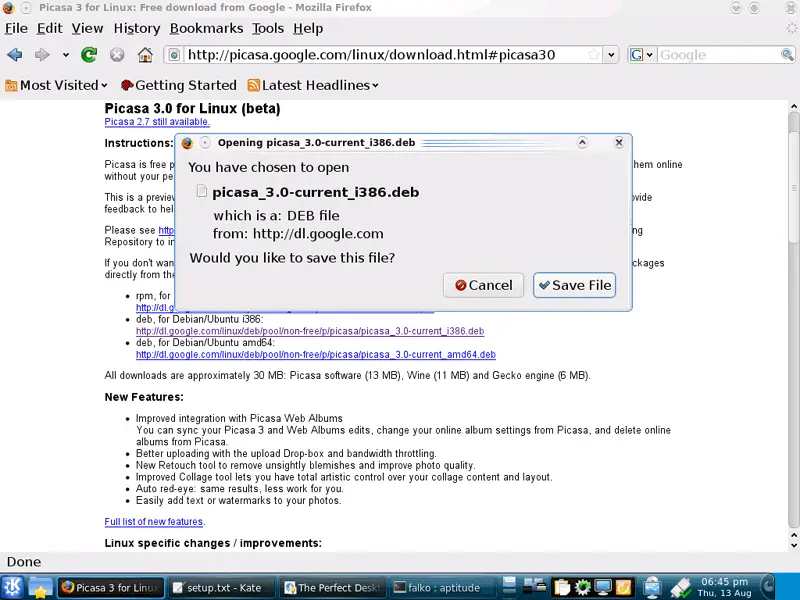Click 'Picasa 2.7 still available' link
Screen dimensions: 800x600
click(157, 122)
